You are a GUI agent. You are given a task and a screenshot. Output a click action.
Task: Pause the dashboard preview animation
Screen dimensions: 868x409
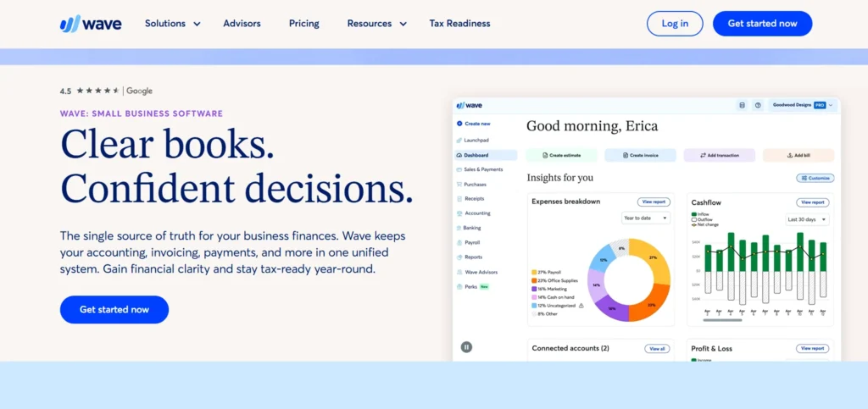tap(467, 347)
